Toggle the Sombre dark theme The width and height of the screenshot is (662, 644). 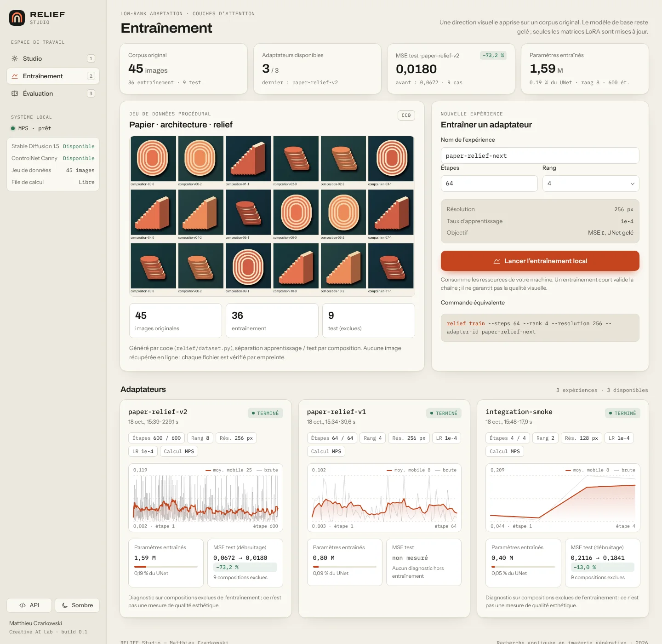(x=77, y=605)
